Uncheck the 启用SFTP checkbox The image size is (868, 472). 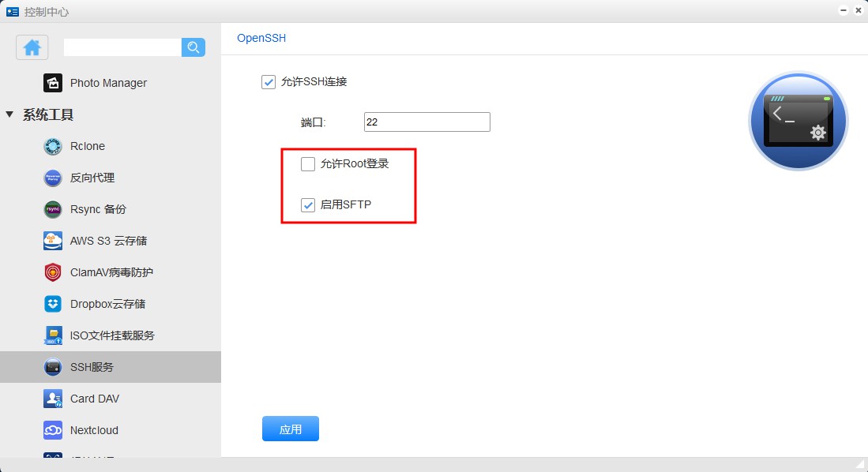point(308,205)
